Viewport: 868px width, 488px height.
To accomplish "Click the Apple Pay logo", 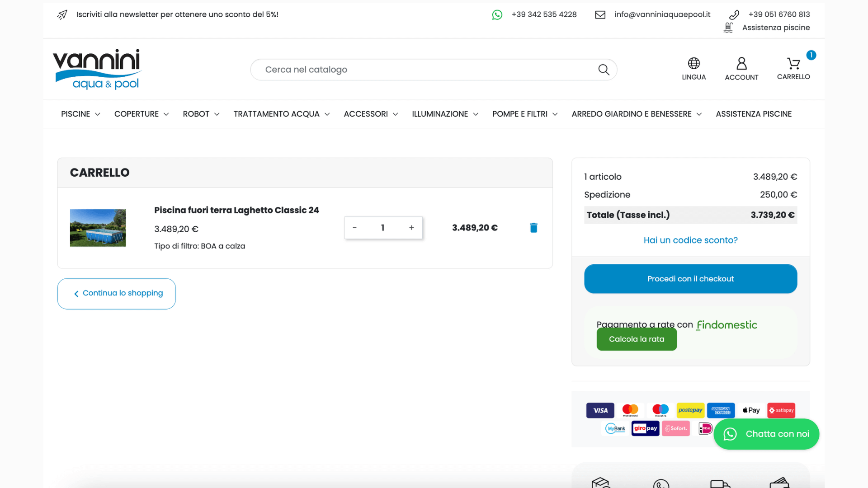I will (751, 410).
